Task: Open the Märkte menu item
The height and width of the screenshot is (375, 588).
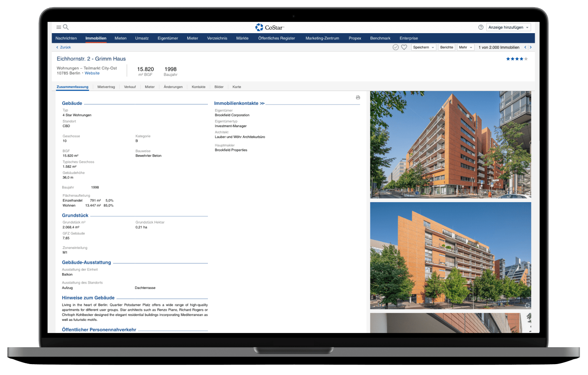Action: [x=242, y=38]
